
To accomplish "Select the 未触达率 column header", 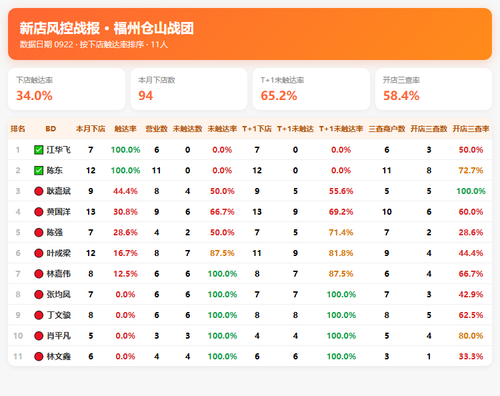I will tap(222, 129).
